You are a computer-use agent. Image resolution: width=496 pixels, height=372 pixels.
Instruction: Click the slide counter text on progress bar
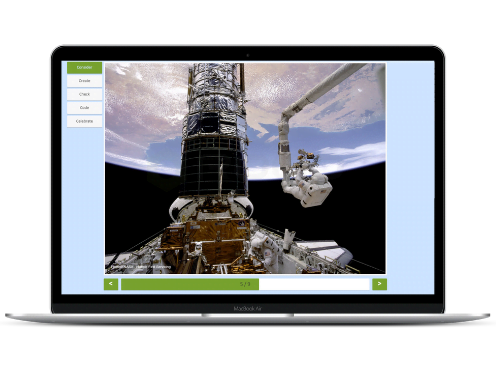[x=245, y=284]
